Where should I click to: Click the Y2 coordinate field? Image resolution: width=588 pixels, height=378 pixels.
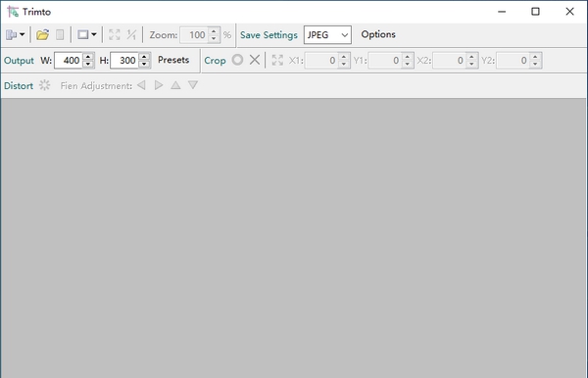(x=513, y=61)
